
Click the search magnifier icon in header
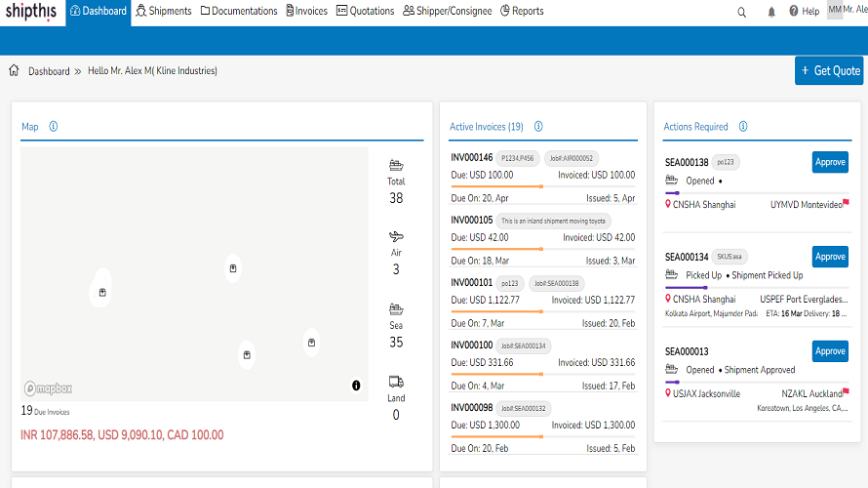click(x=742, y=12)
